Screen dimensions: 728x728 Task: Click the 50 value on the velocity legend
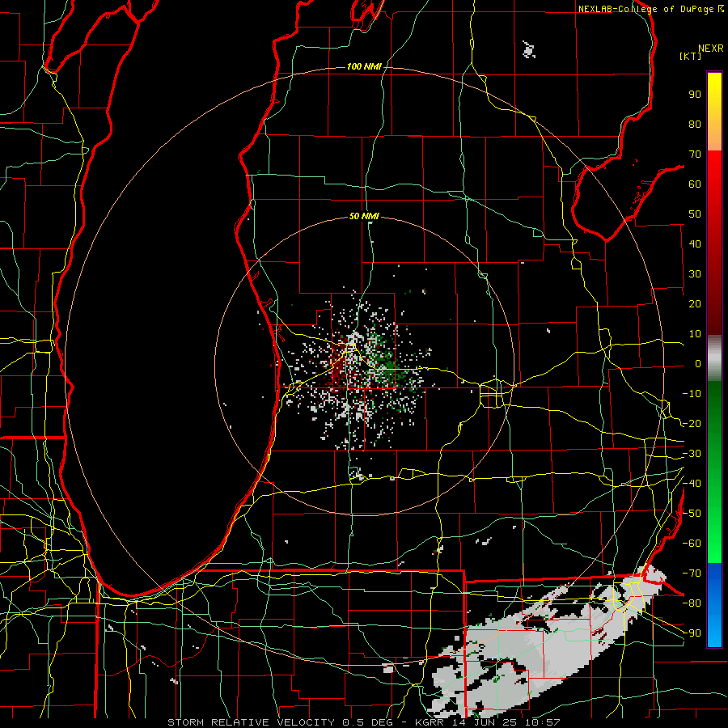[x=695, y=214]
